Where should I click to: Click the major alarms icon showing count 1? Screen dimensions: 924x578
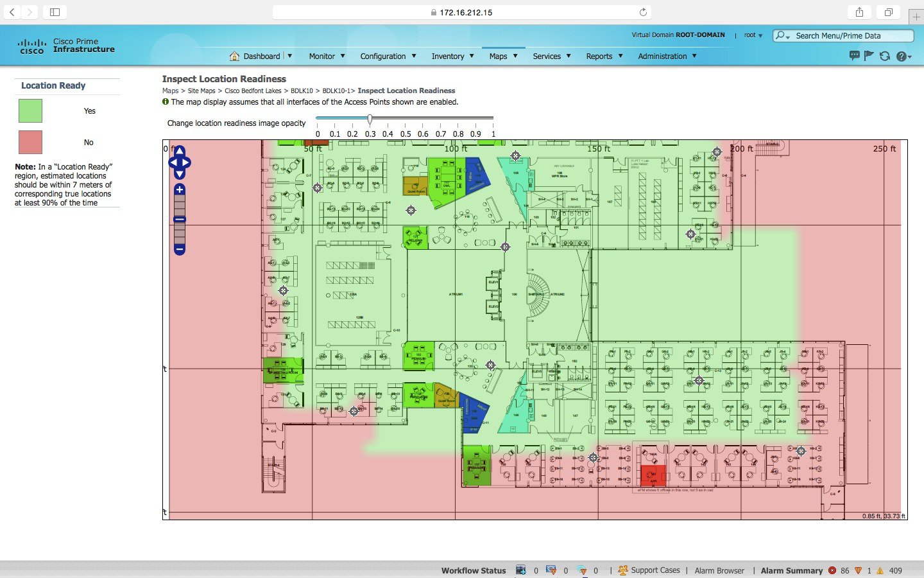click(x=859, y=570)
